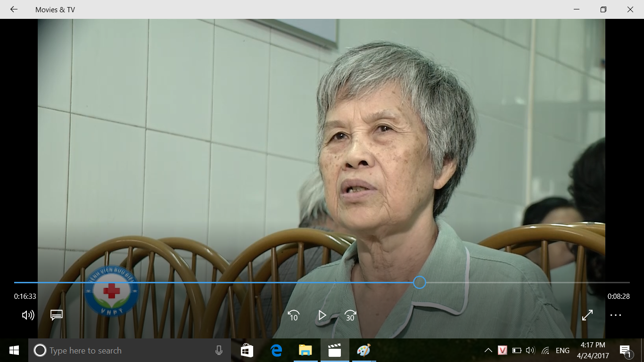The height and width of the screenshot is (362, 644).
Task: Go back with the back arrow
Action: pyautogui.click(x=14, y=9)
